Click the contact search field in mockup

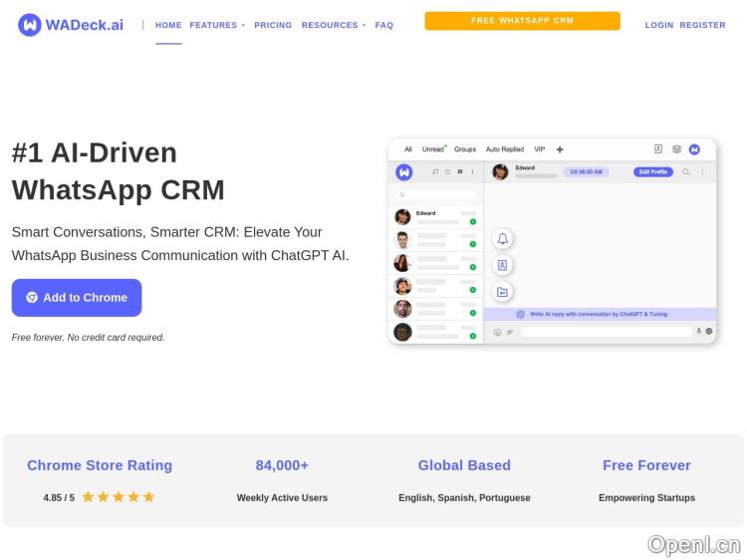436,195
